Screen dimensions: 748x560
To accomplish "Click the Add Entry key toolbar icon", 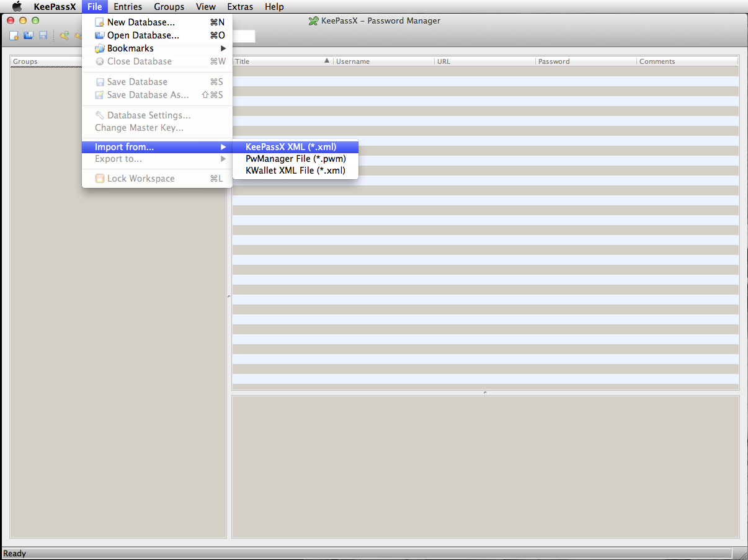I will pos(64,36).
